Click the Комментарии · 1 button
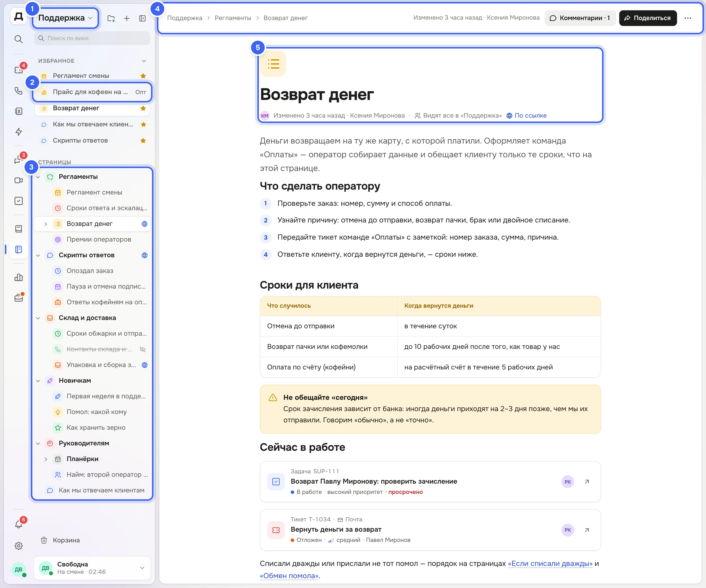This screenshot has width=706, height=588. click(x=580, y=18)
